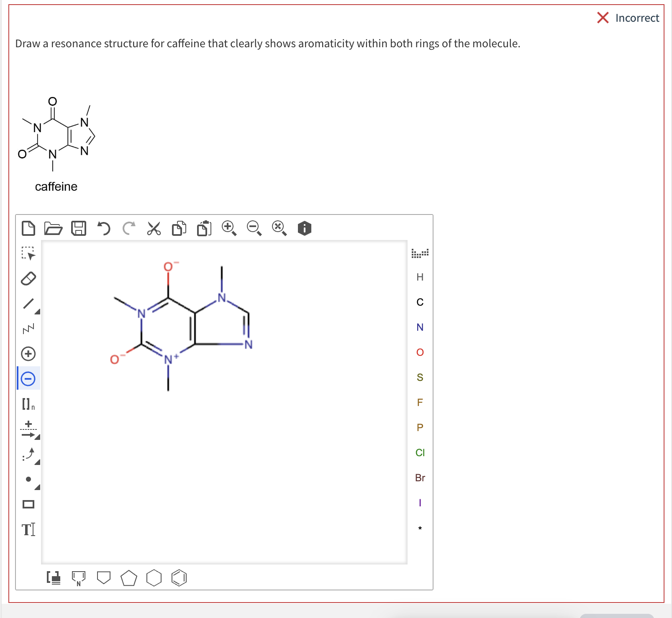Viewport: 672px width, 618px height.
Task: Click the caffeine reference structure image
Action: tap(56, 134)
